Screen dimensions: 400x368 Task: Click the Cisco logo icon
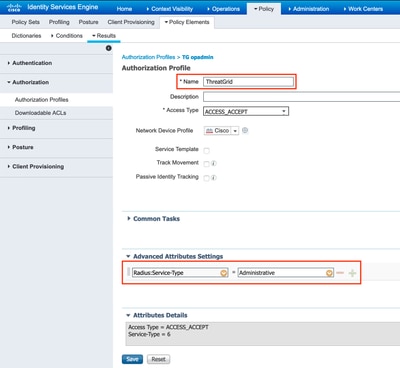14,7
